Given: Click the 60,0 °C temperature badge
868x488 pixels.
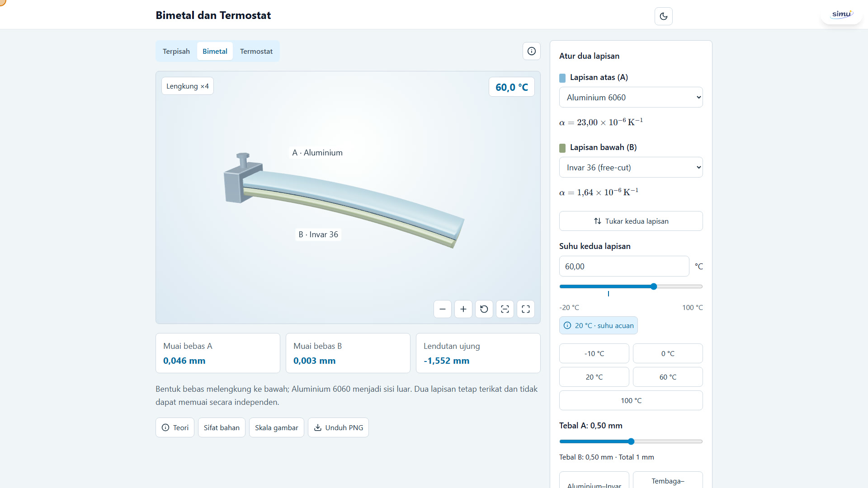Looking at the screenshot, I should pyautogui.click(x=512, y=87).
